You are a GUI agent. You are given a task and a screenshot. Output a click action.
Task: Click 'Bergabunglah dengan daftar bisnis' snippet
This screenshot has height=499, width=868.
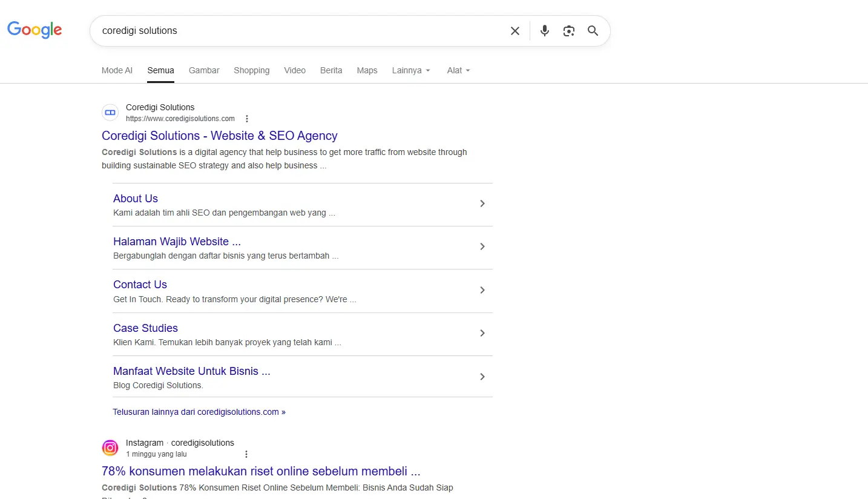[x=226, y=256]
